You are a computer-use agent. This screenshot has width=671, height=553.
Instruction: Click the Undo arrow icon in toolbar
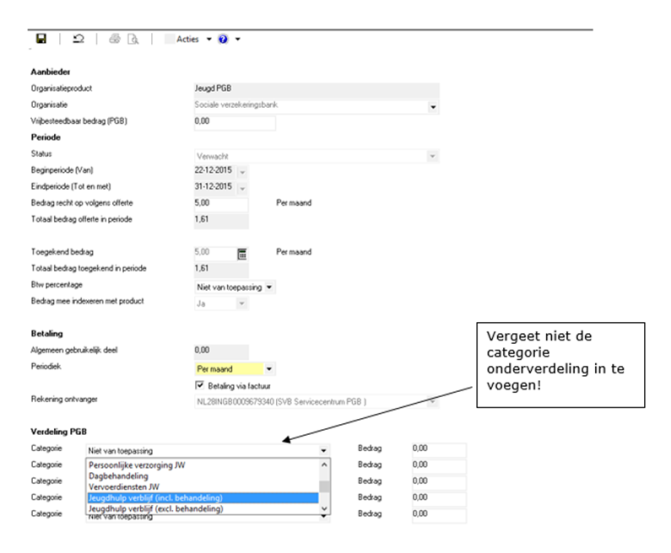[x=77, y=39]
